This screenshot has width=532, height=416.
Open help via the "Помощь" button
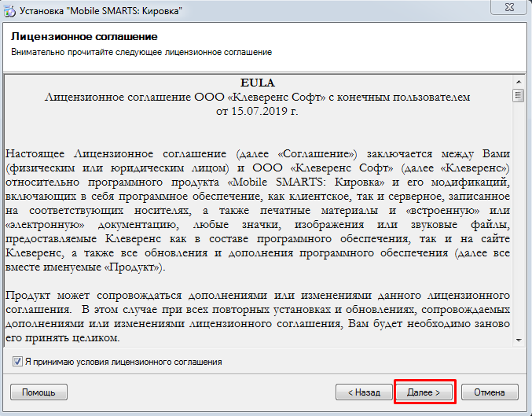click(x=39, y=392)
